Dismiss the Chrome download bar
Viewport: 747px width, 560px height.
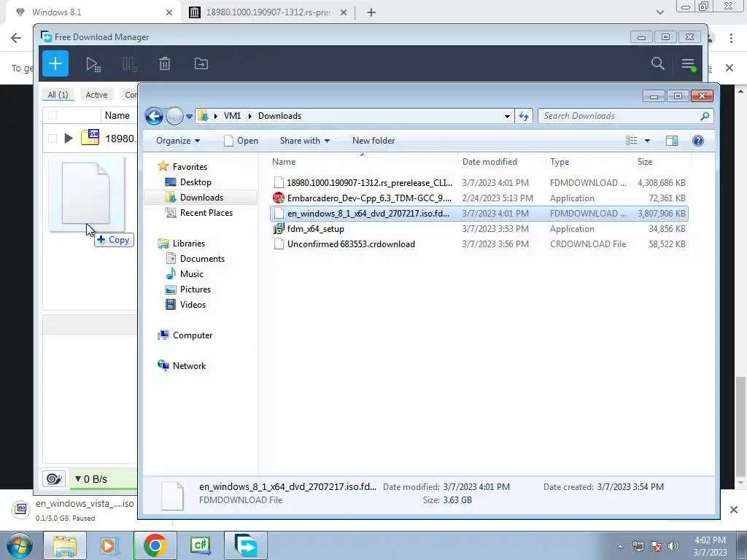point(734,510)
